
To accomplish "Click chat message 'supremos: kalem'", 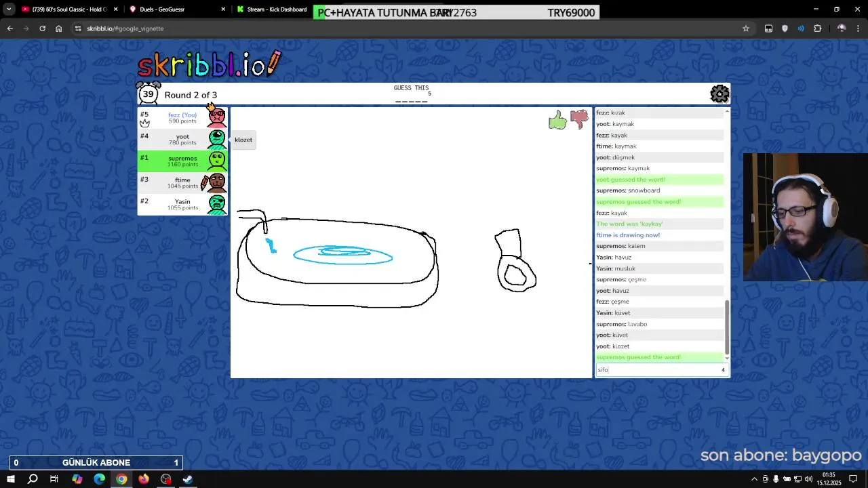I will coord(620,246).
